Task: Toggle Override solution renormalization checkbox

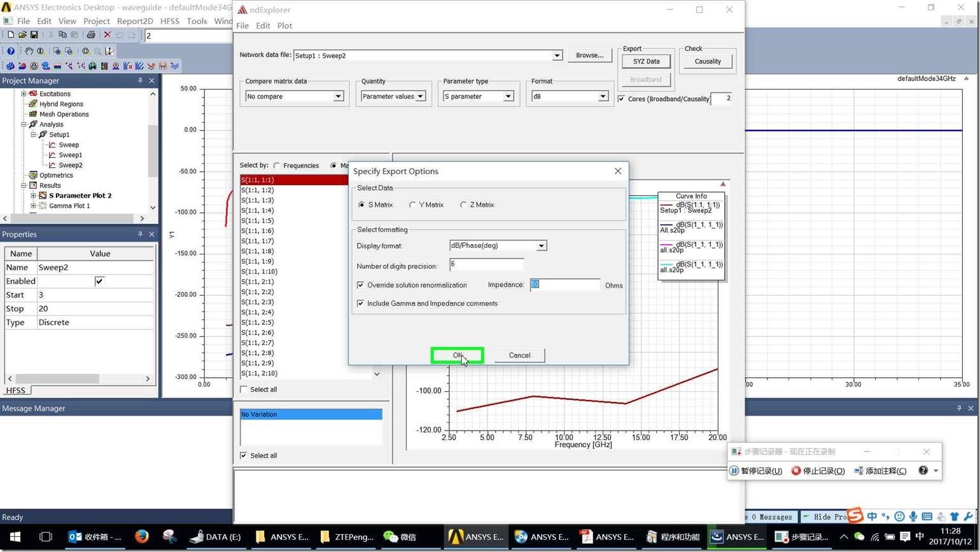Action: [361, 285]
